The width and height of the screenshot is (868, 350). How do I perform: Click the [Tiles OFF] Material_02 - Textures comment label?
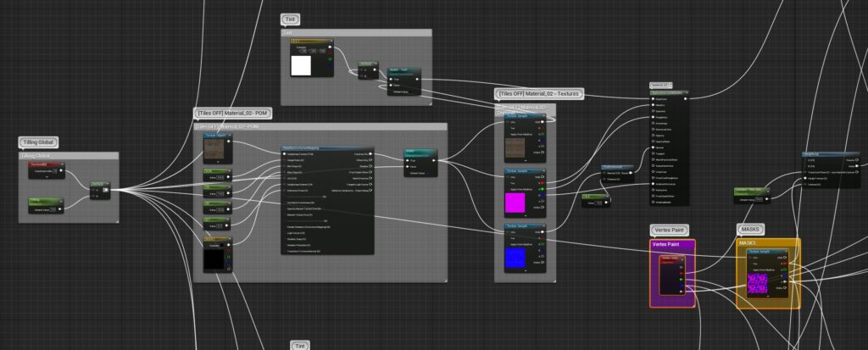click(538, 92)
